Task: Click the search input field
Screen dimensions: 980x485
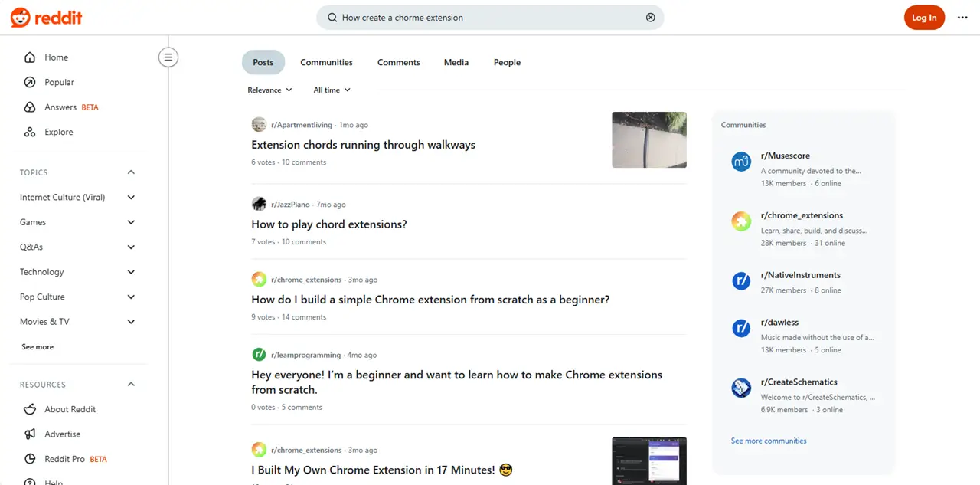Action: (x=490, y=18)
